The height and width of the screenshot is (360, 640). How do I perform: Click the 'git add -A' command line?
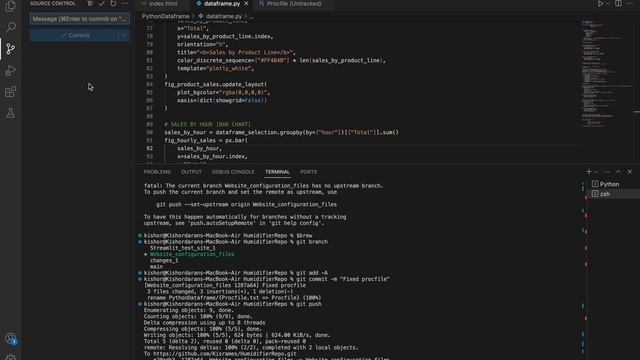[x=236, y=273]
